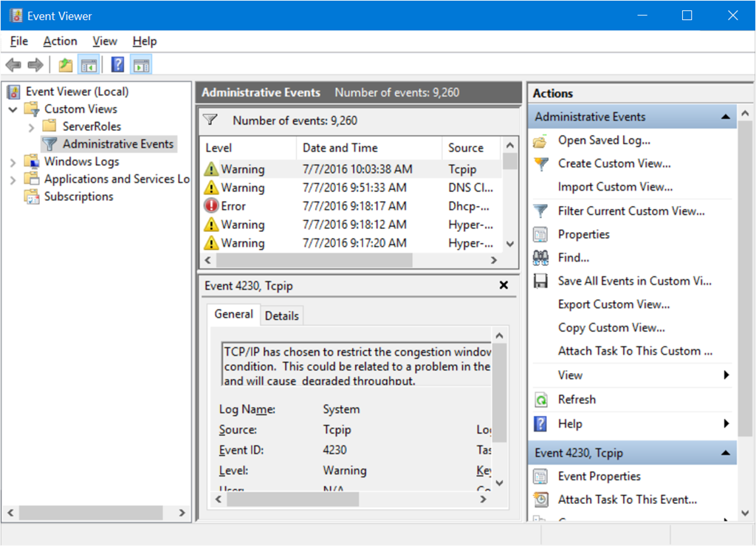756x546 pixels.
Task: Click the Actions pane scroll down arrow
Action: (745, 513)
